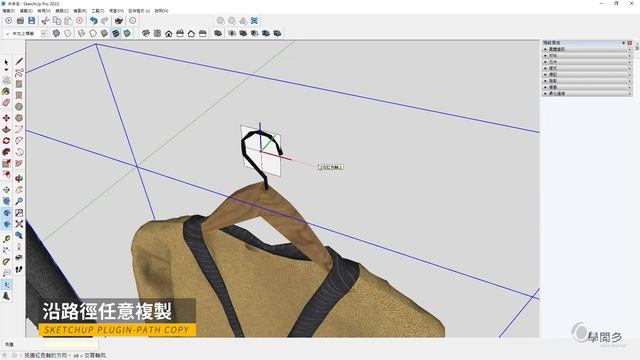Click the New file icon

(x=9, y=20)
